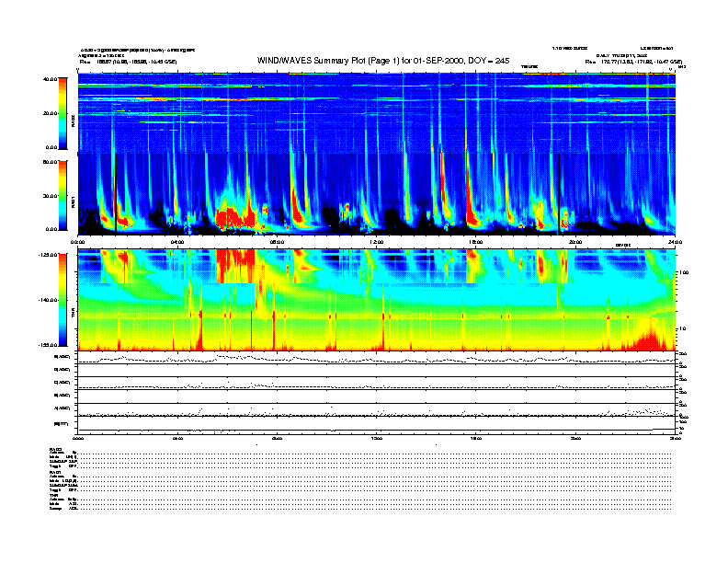This screenshot has height=563, width=728.
Task: Click the -140.00 label on TNR scale
Action: coord(48,300)
